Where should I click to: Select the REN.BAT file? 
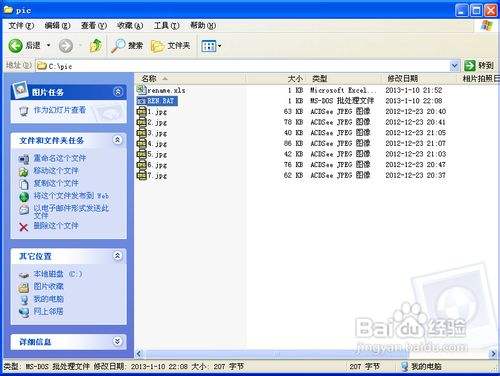[x=157, y=101]
